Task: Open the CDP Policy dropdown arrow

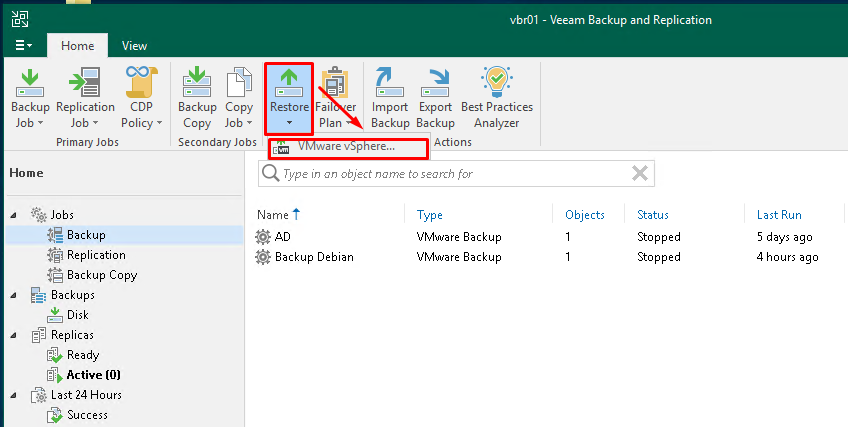Action: (x=159, y=124)
